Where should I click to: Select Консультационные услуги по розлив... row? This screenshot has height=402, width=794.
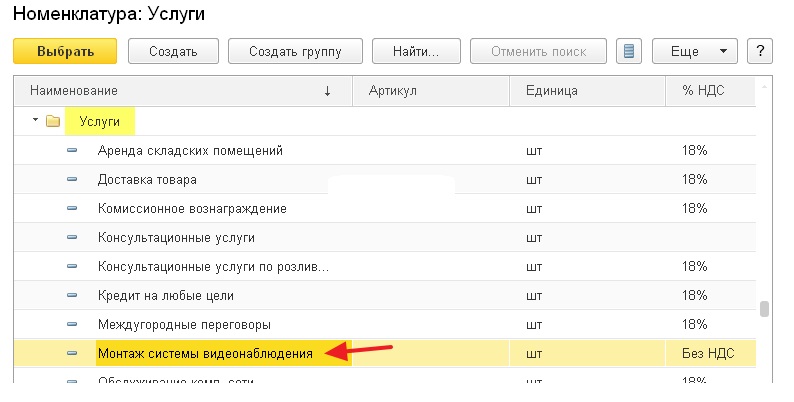coord(385,266)
